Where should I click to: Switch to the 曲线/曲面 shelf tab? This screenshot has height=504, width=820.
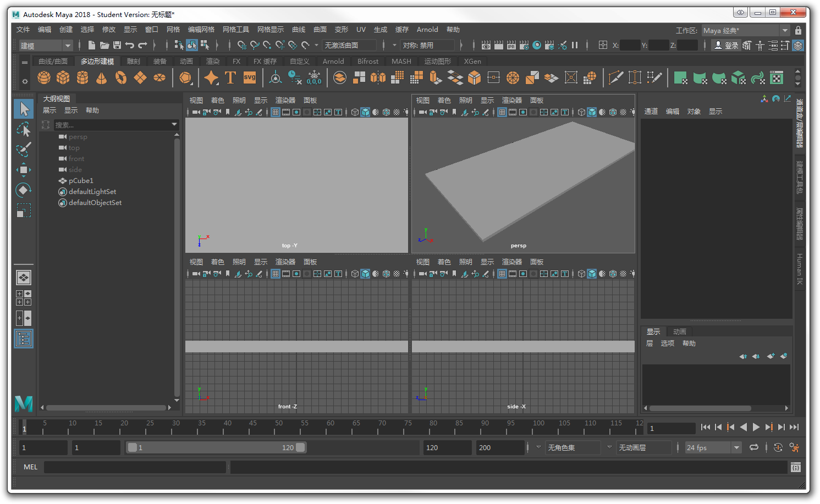(53, 61)
